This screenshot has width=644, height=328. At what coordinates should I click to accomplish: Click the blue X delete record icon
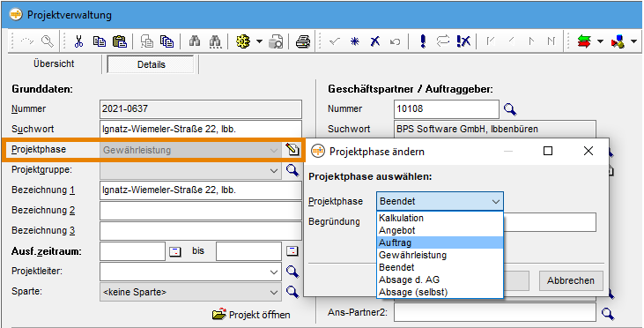(374, 41)
